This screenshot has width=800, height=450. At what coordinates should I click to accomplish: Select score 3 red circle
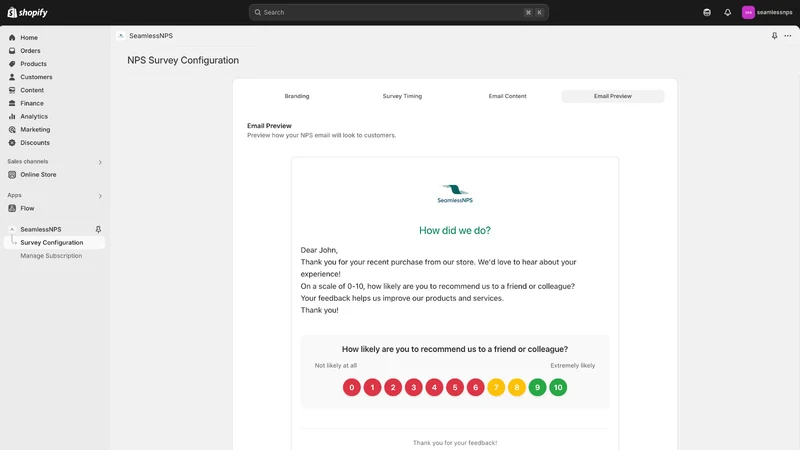414,387
